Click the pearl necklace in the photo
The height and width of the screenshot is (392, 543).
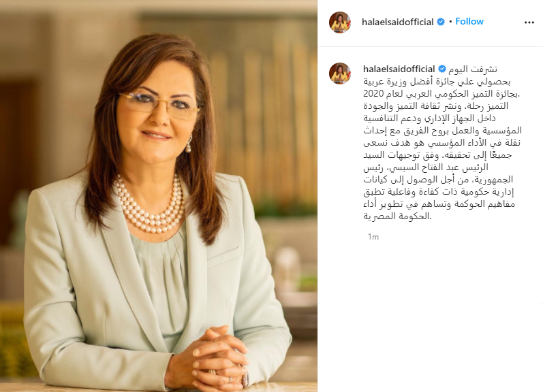click(x=150, y=206)
